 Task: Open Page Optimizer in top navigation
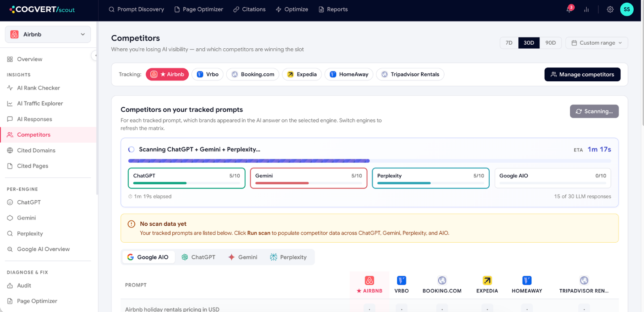coord(199,9)
